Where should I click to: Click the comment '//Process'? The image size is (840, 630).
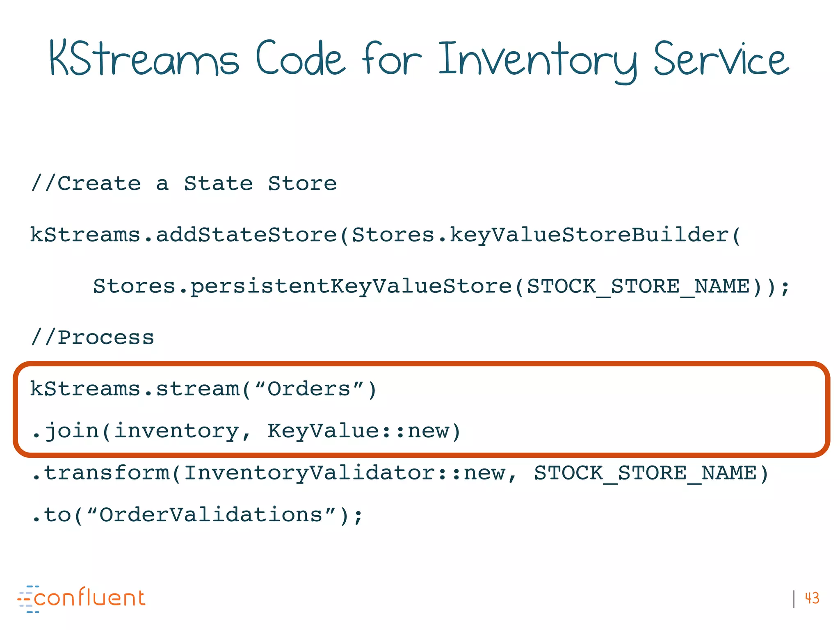pyautogui.click(x=93, y=338)
